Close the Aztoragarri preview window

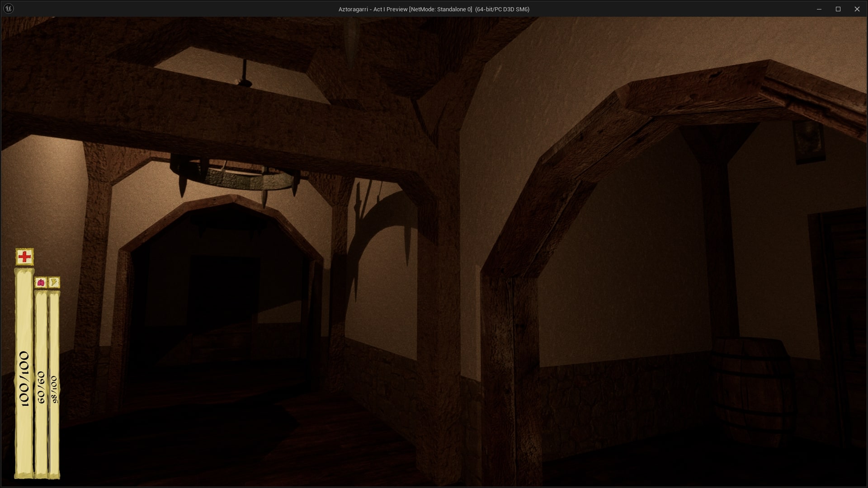click(857, 9)
